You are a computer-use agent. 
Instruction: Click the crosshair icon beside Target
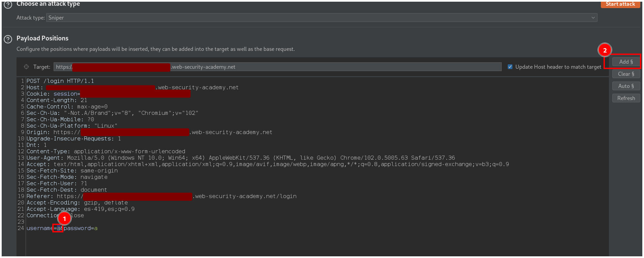click(26, 67)
